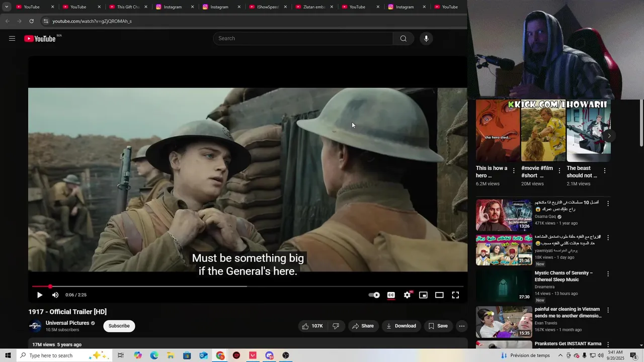This screenshot has height=362, width=644.
Task: Open Pranksters Get INSTANT Karma video
Action: pyautogui.click(x=568, y=344)
